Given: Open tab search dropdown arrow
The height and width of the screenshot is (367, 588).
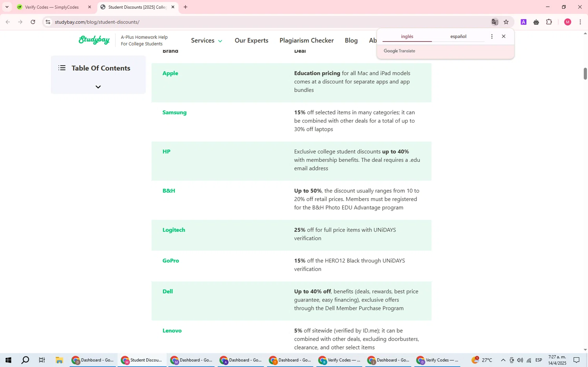Looking at the screenshot, I should pos(7,7).
